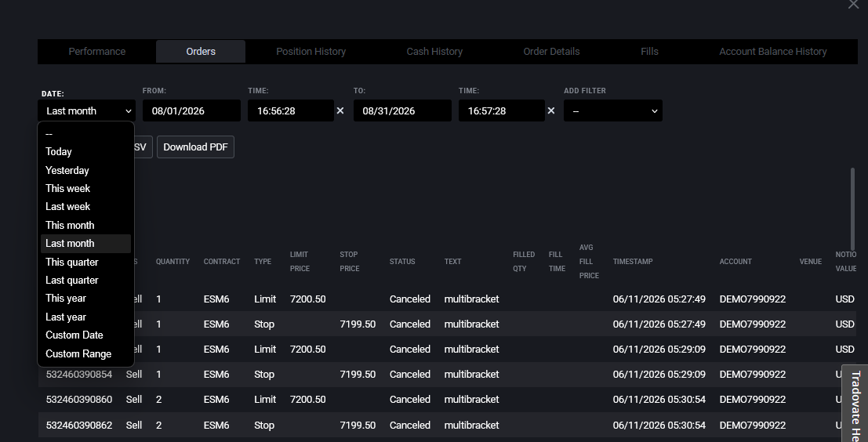This screenshot has width=868, height=442.
Task: Select Last year date option
Action: pyautogui.click(x=85, y=317)
